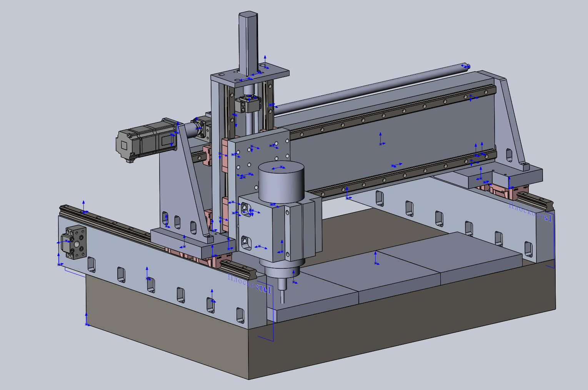
Task: Click the large cylindrical spindle motor body
Action: click(x=281, y=182)
